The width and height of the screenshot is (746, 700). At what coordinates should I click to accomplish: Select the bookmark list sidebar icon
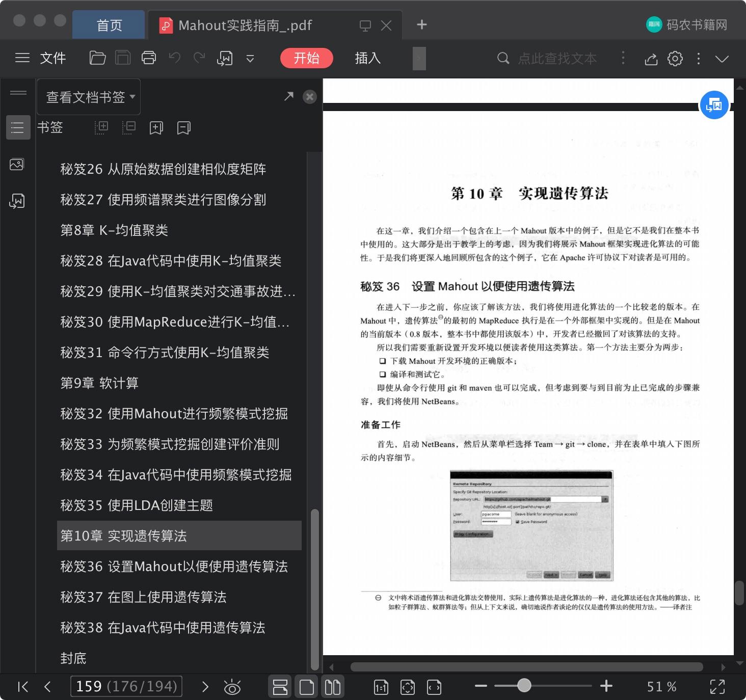(18, 127)
